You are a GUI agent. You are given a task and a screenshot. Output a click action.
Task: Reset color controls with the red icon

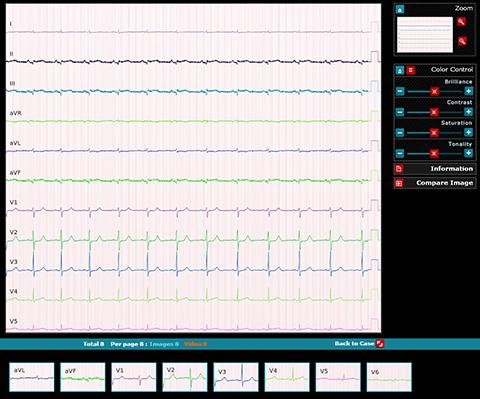pos(411,70)
